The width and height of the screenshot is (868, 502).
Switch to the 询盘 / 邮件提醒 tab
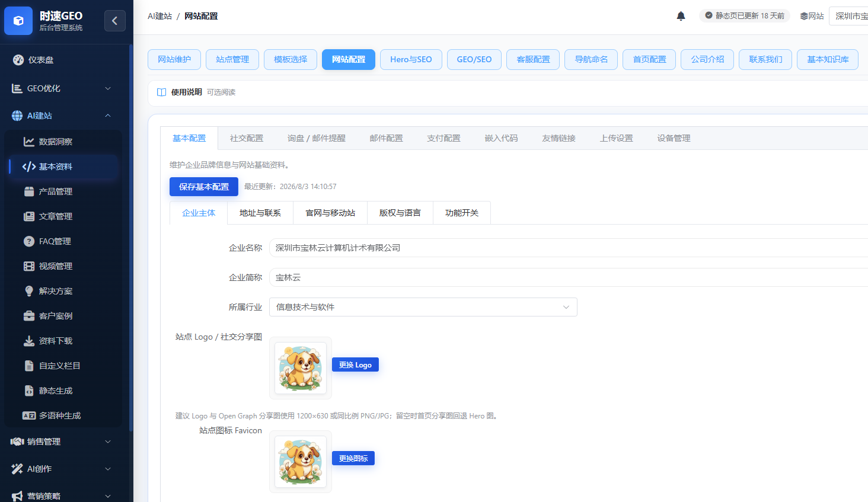click(x=317, y=138)
